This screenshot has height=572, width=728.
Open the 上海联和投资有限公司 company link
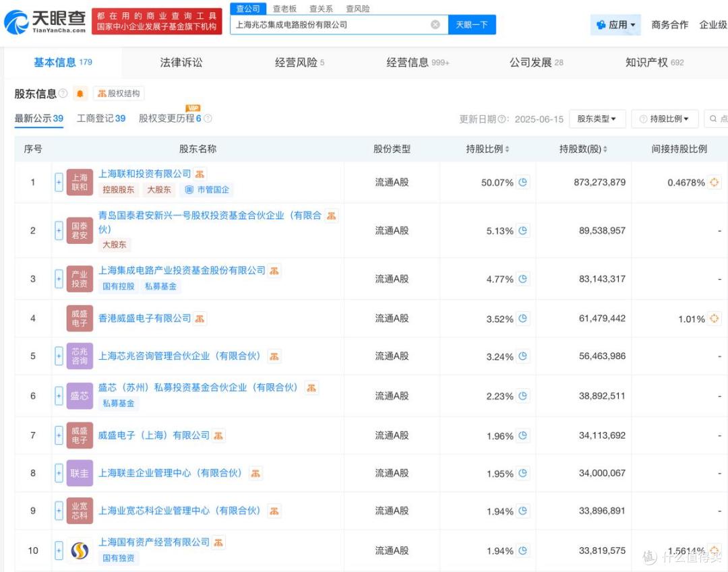coord(144,174)
